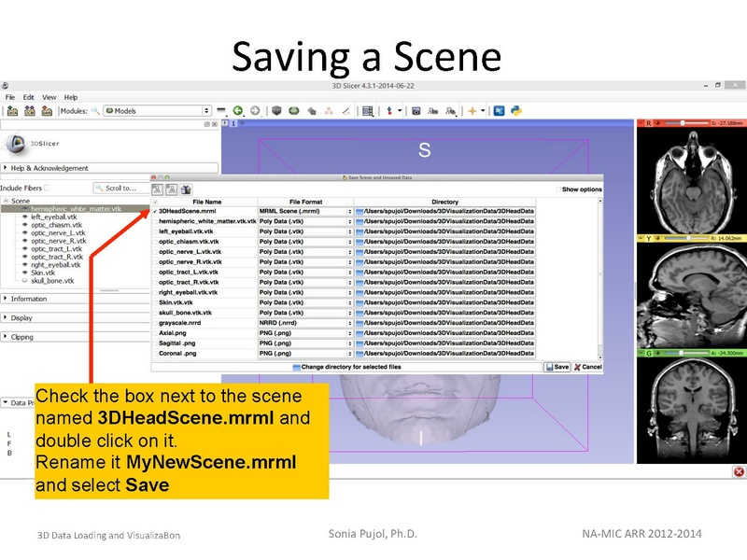This screenshot has height=560, width=747.
Task: Click directory button for Sagittal .png row
Action: 445,343
